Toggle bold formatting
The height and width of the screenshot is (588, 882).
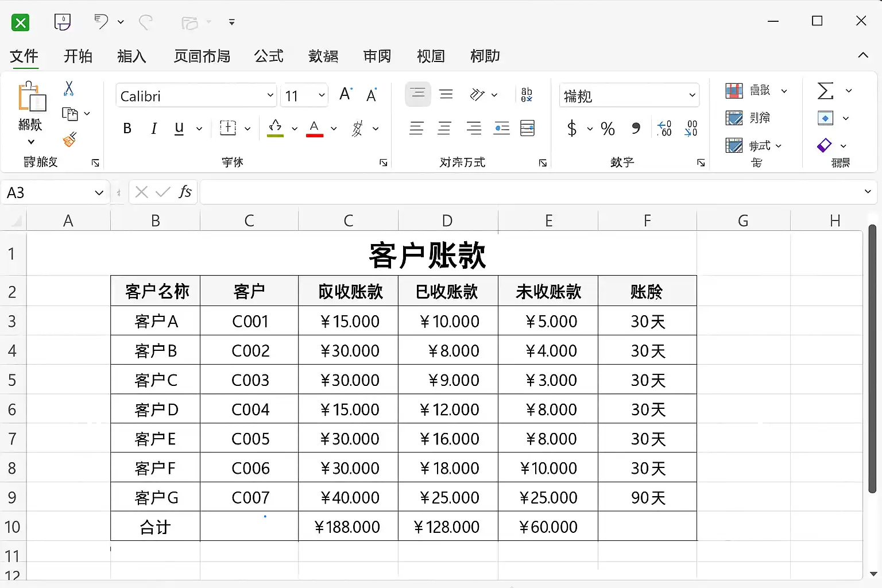coord(127,129)
